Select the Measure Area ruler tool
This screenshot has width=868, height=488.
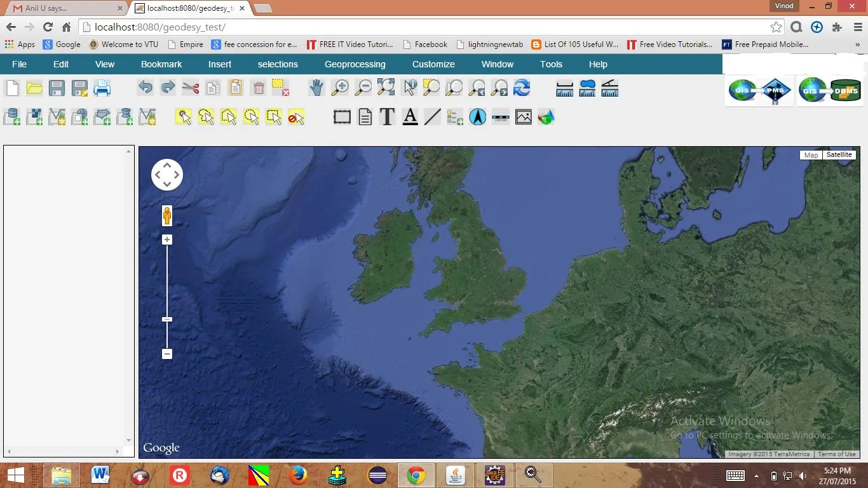tap(587, 88)
